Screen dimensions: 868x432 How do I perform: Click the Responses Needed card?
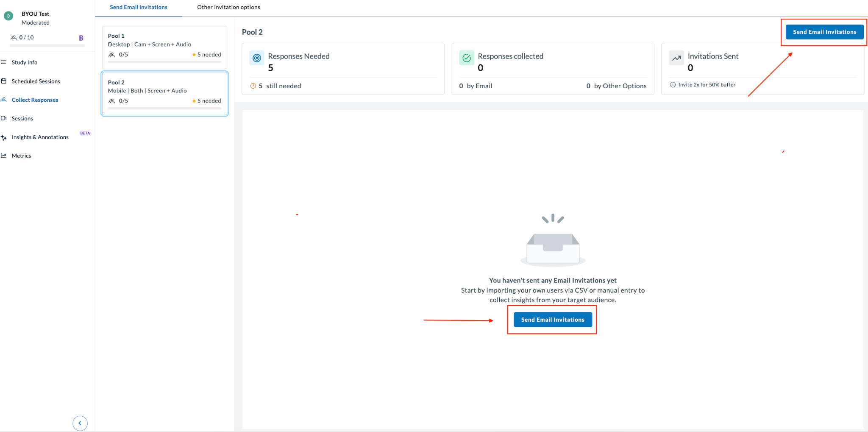[343, 69]
